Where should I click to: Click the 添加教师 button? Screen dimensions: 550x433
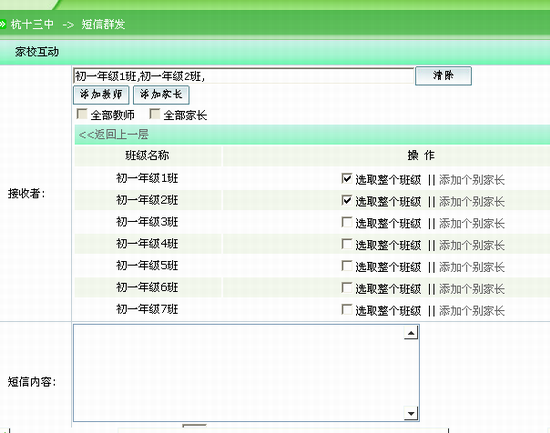pyautogui.click(x=101, y=95)
